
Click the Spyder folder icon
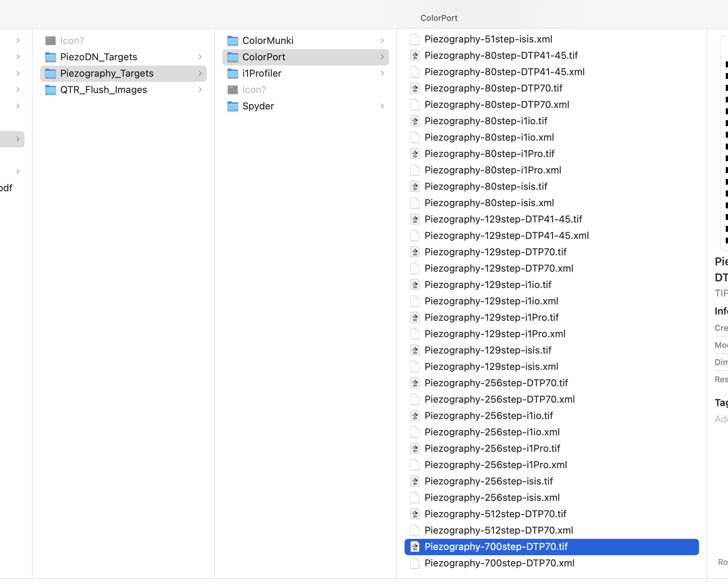[232, 106]
